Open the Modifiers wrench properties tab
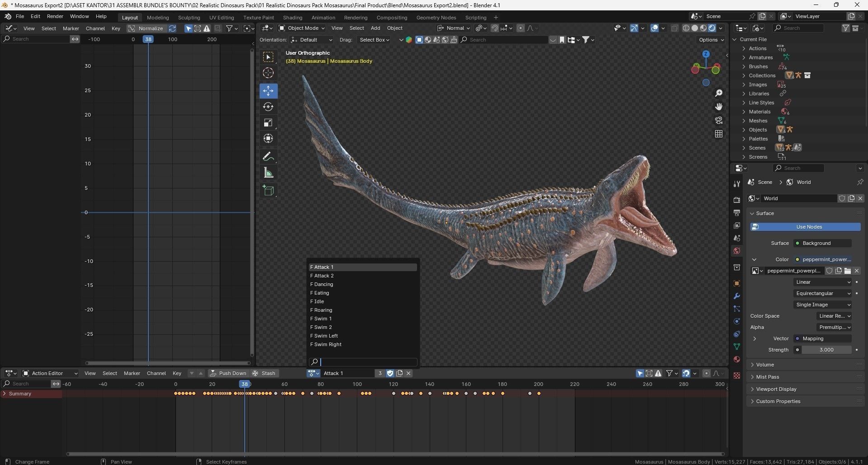The height and width of the screenshot is (465, 868). click(737, 296)
